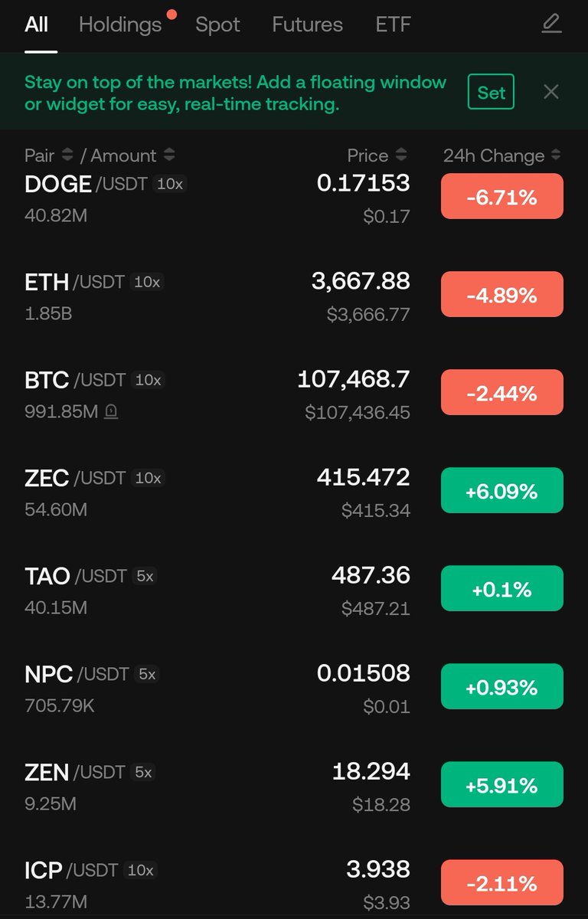Toggle ZEC +6.09% change badge
588x919 pixels.
click(501, 491)
